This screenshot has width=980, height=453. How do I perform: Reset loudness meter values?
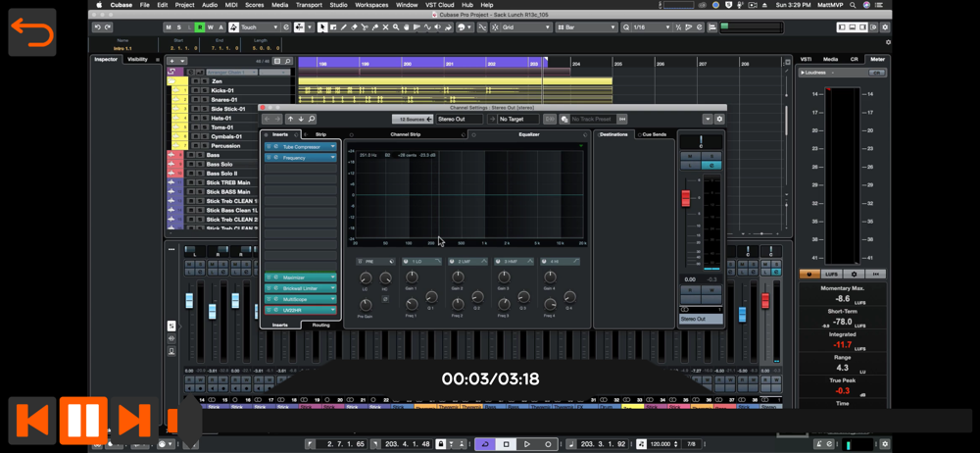pyautogui.click(x=875, y=274)
